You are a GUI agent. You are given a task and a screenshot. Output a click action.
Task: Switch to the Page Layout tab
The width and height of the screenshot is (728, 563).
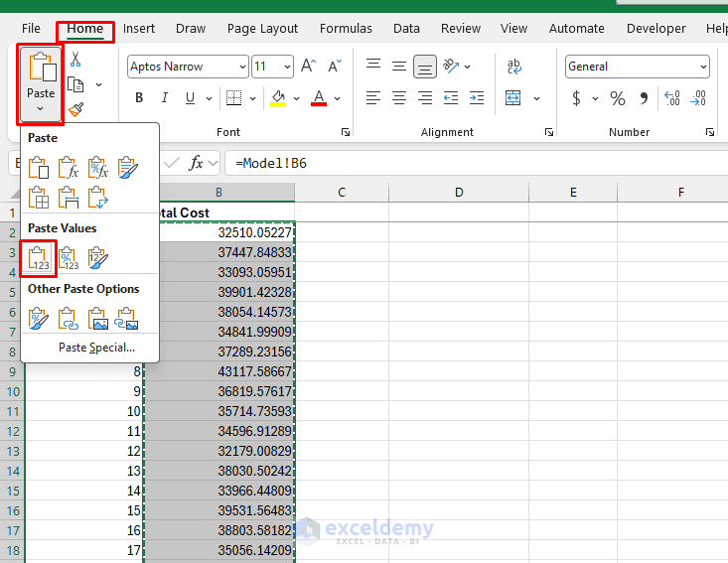tap(262, 29)
